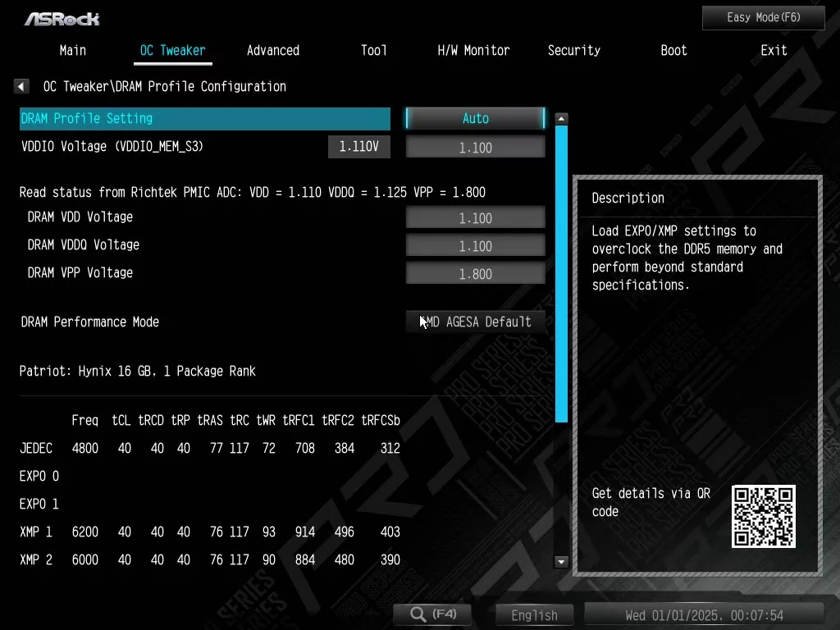Edit the DRAM VPP Voltage field
Viewport: 840px width, 630px height.
[x=475, y=274]
